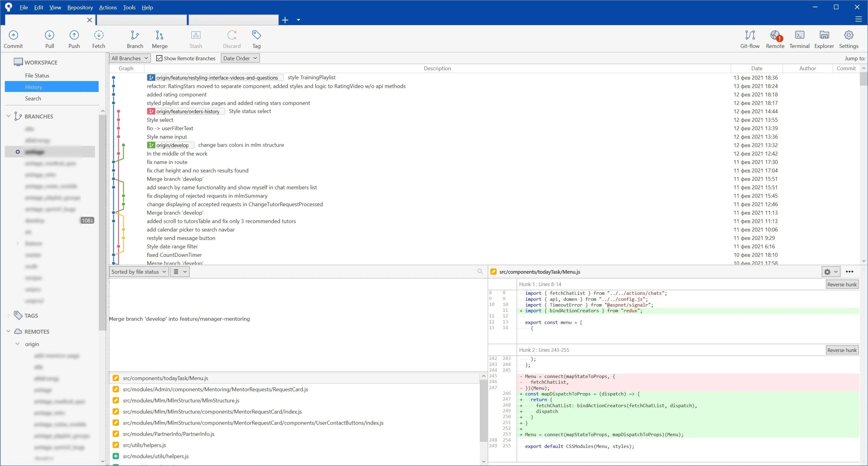Click the origin/develop branch label icon
Image resolution: width=868 pixels, height=466 pixels.
click(151, 145)
